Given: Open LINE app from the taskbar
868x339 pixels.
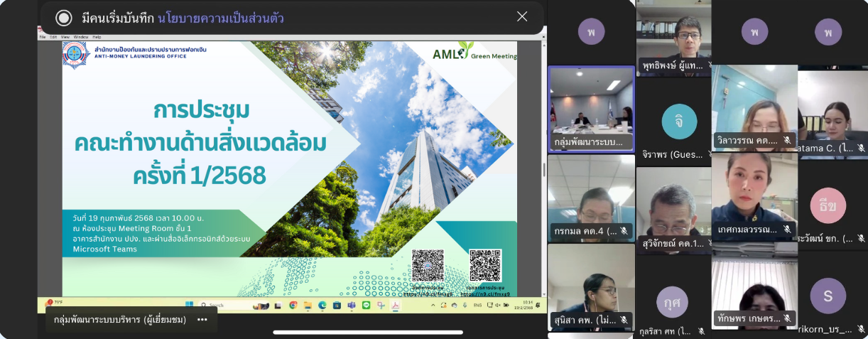Looking at the screenshot, I should pyautogui.click(x=366, y=305).
